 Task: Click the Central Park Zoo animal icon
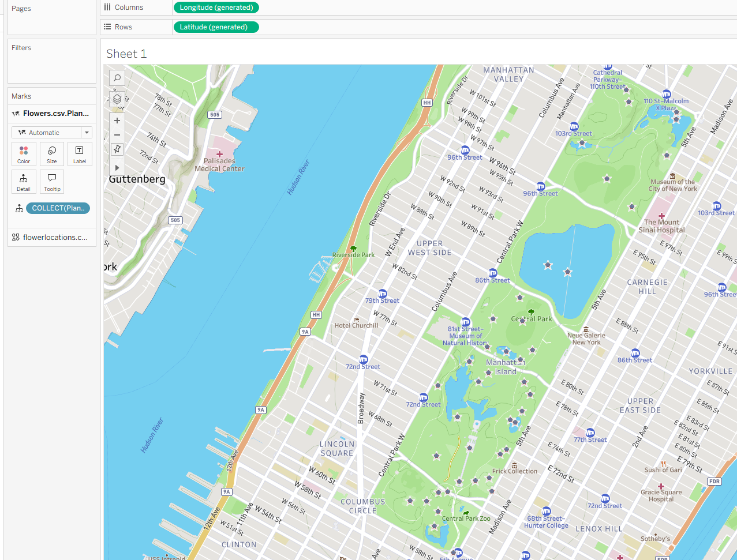[x=466, y=512]
